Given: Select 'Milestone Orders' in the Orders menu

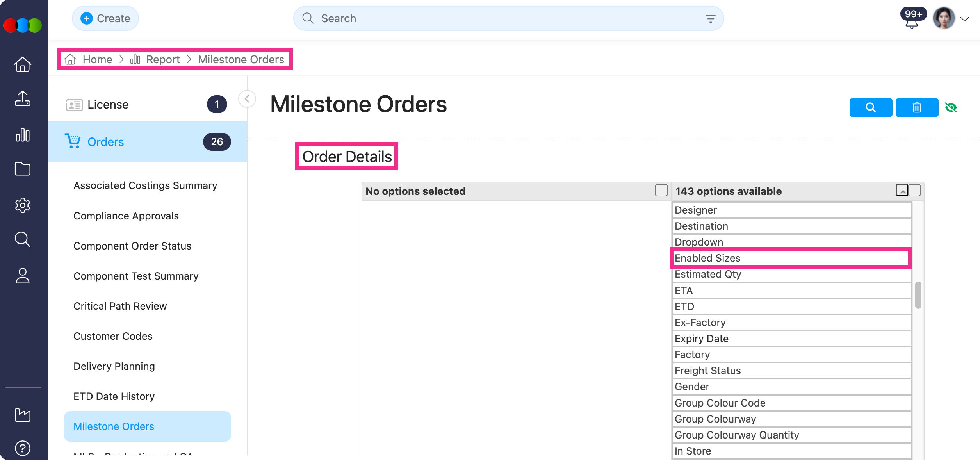Looking at the screenshot, I should coord(114,426).
